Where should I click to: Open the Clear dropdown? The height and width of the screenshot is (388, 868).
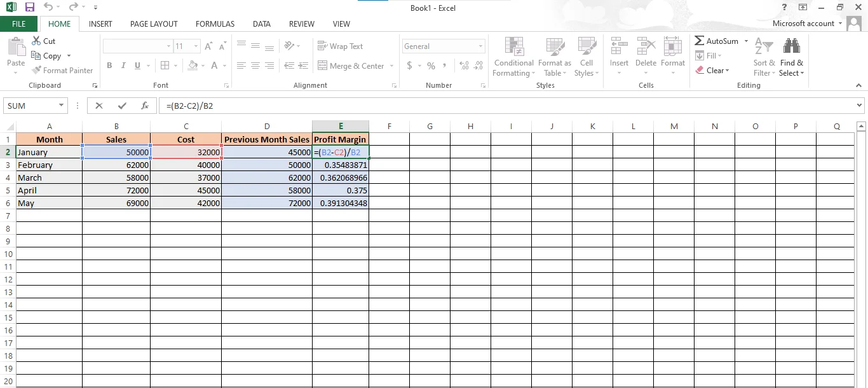pyautogui.click(x=712, y=71)
